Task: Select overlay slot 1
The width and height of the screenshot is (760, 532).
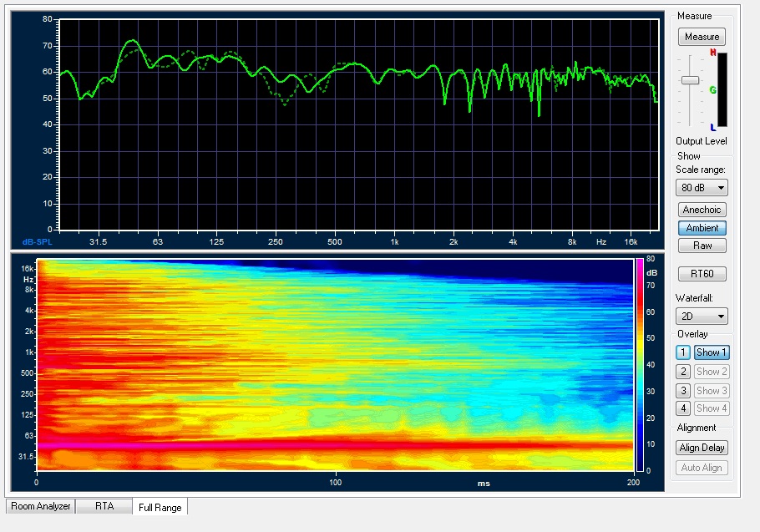Action: click(x=683, y=352)
